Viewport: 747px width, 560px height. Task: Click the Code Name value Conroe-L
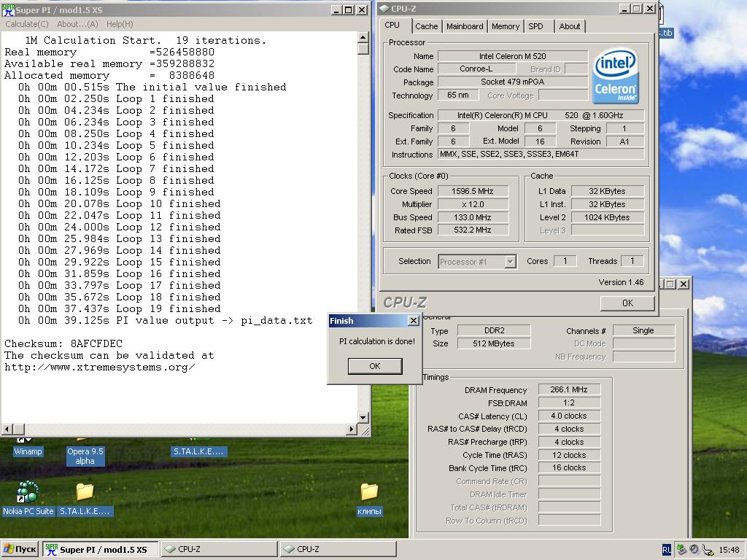476,69
